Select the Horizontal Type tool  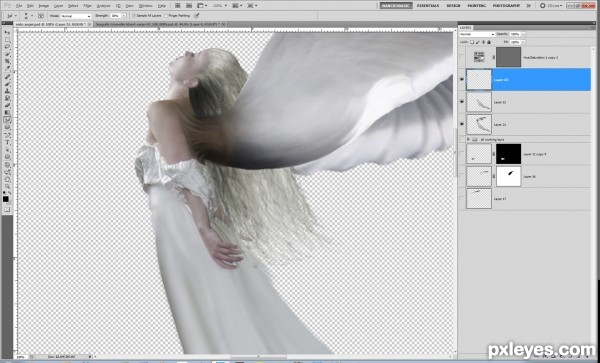[7, 142]
